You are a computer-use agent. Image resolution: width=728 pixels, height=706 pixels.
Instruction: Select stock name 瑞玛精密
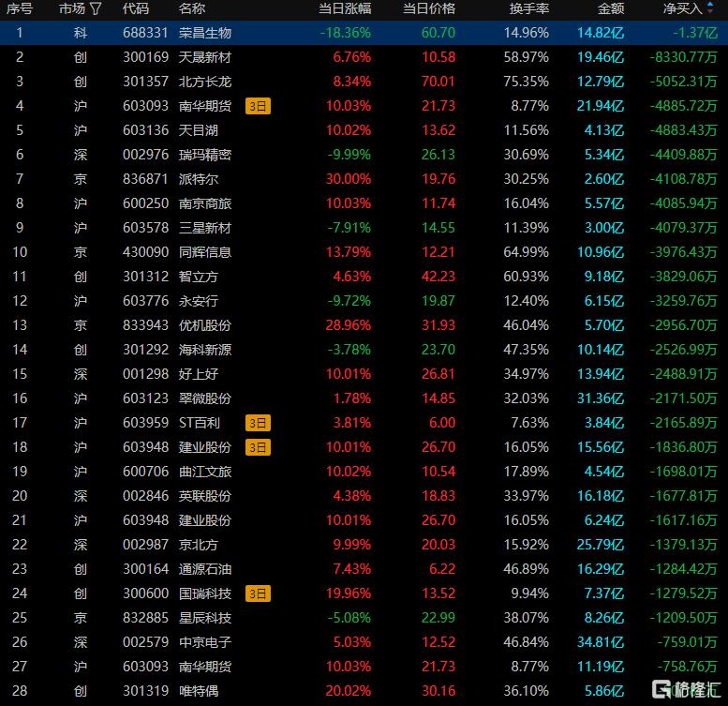(205, 155)
